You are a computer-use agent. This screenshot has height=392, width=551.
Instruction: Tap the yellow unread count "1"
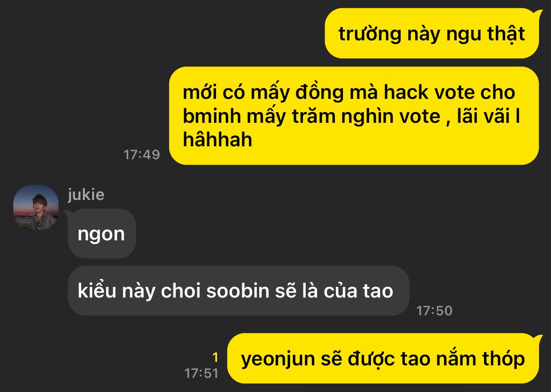216,357
